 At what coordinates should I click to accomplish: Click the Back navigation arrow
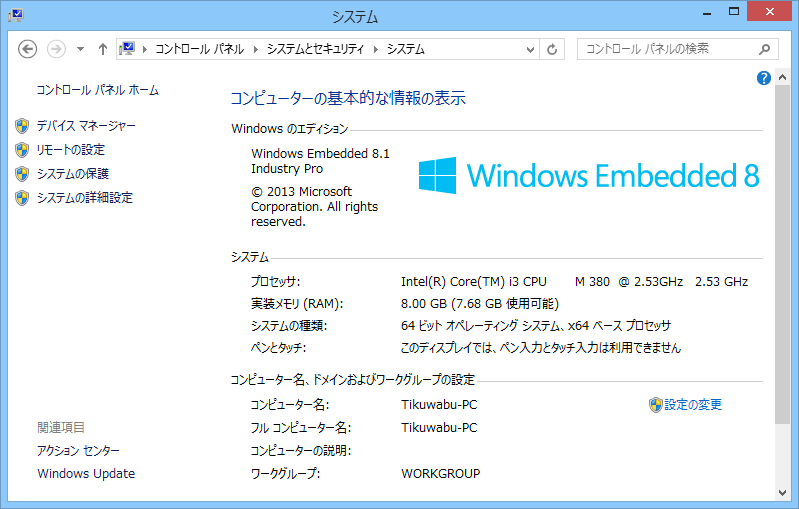click(28, 49)
